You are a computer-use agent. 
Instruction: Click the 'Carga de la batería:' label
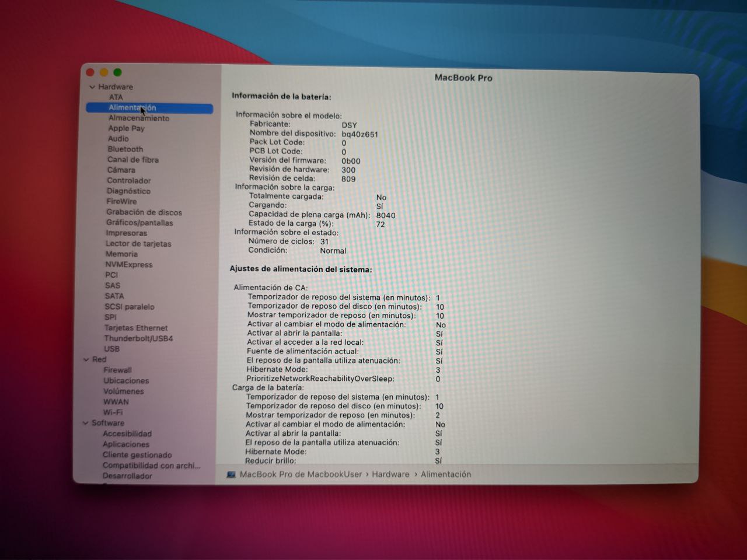coord(268,387)
